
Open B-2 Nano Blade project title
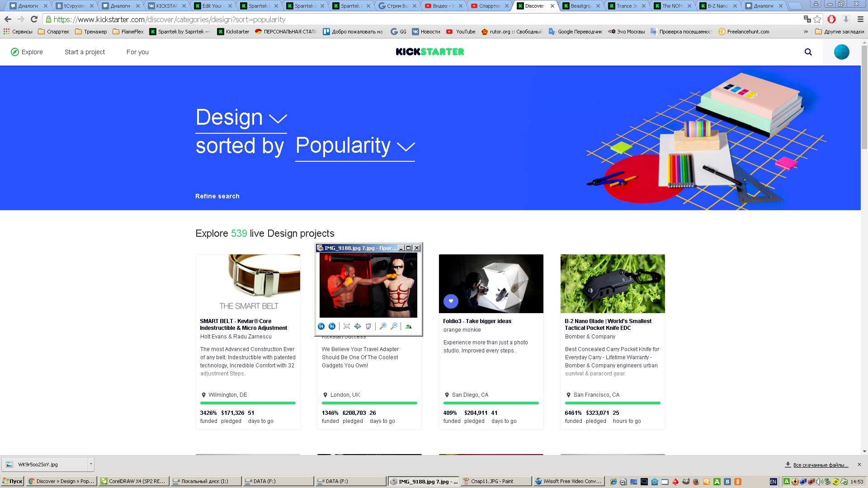coord(608,324)
